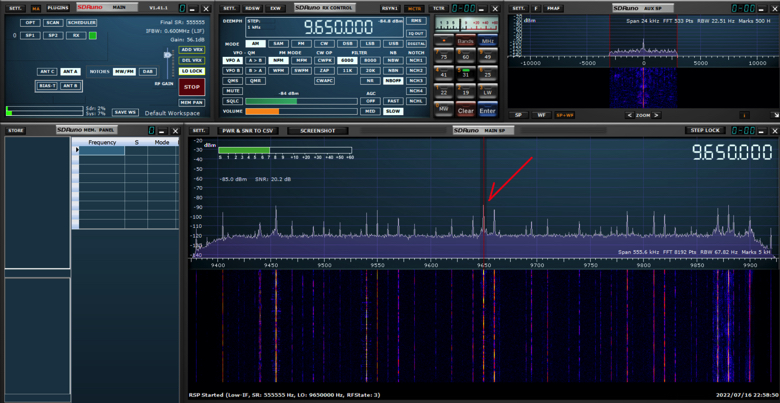Viewport: 780px width, 403px height.
Task: Open the MEM PAN memory panel
Action: tap(192, 102)
